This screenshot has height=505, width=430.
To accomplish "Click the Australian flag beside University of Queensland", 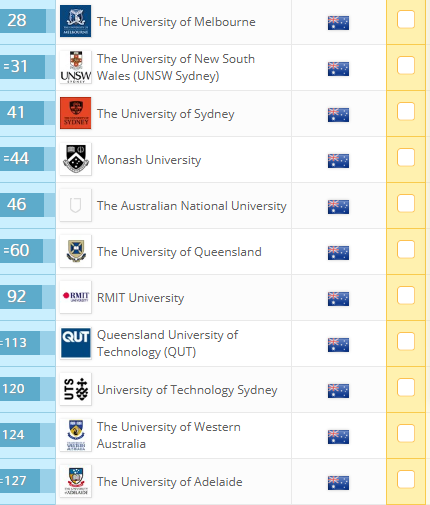I will pyautogui.click(x=338, y=253).
